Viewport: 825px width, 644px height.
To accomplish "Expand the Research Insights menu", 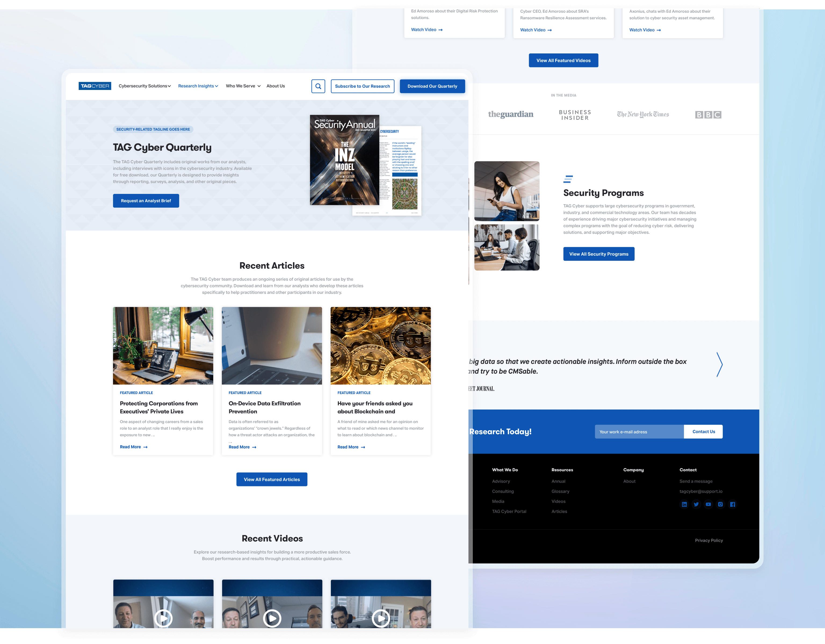I will tap(198, 86).
